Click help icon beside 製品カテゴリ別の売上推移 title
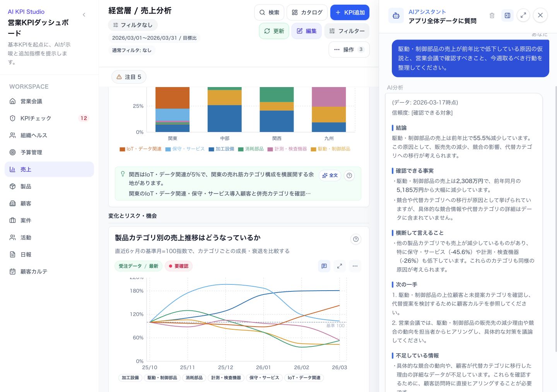557x392 pixels. tap(356, 239)
